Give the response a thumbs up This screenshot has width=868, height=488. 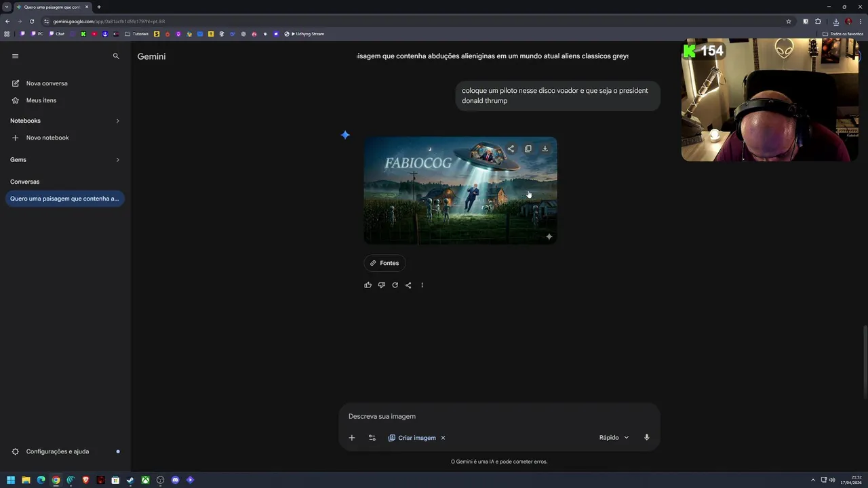(368, 285)
